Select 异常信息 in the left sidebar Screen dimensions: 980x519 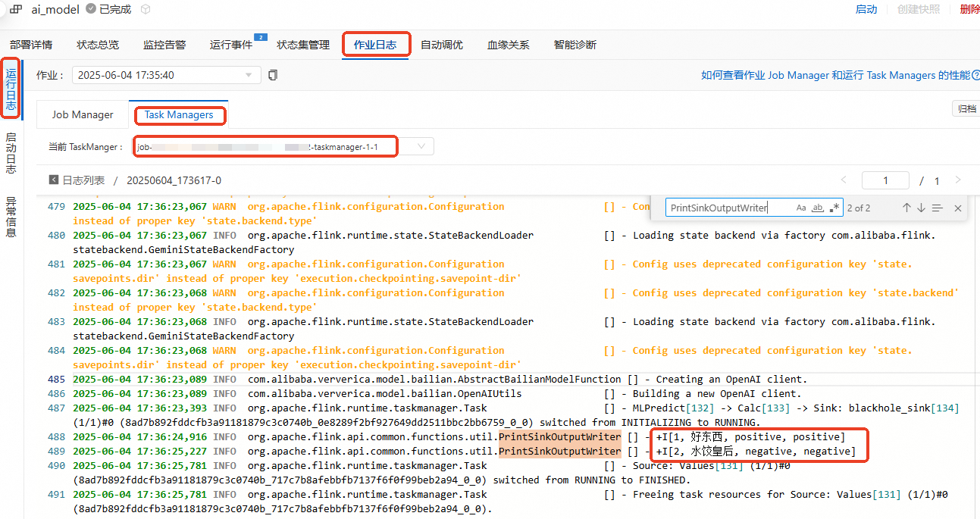click(x=11, y=217)
